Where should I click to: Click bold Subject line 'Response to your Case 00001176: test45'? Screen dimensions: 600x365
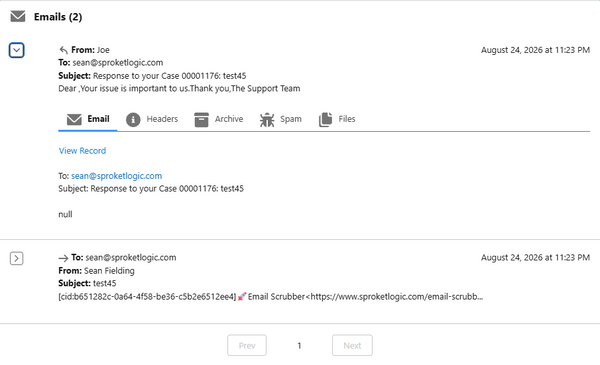pos(152,76)
